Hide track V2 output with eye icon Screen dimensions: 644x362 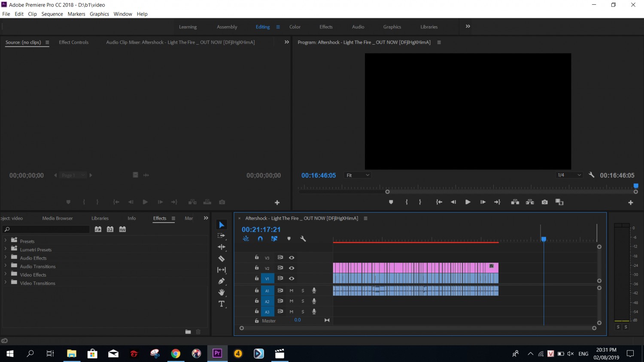click(x=292, y=268)
